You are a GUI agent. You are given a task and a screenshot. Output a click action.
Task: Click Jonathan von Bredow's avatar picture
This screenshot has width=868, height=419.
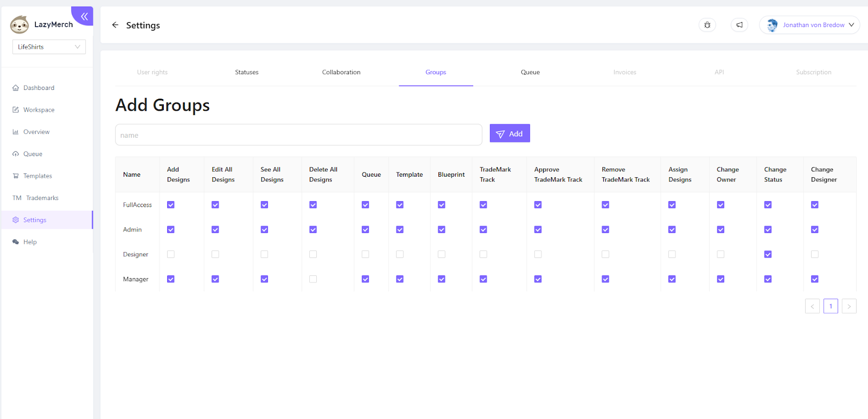[772, 25]
